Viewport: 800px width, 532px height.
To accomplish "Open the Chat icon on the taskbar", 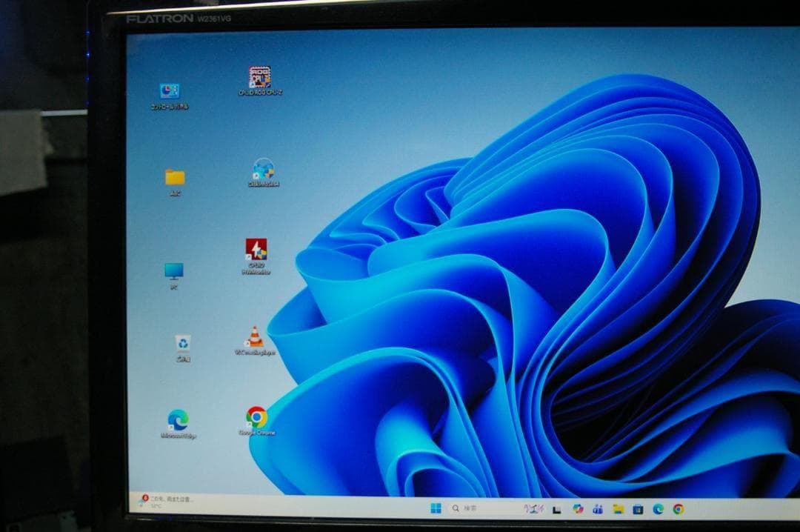I will [598, 509].
